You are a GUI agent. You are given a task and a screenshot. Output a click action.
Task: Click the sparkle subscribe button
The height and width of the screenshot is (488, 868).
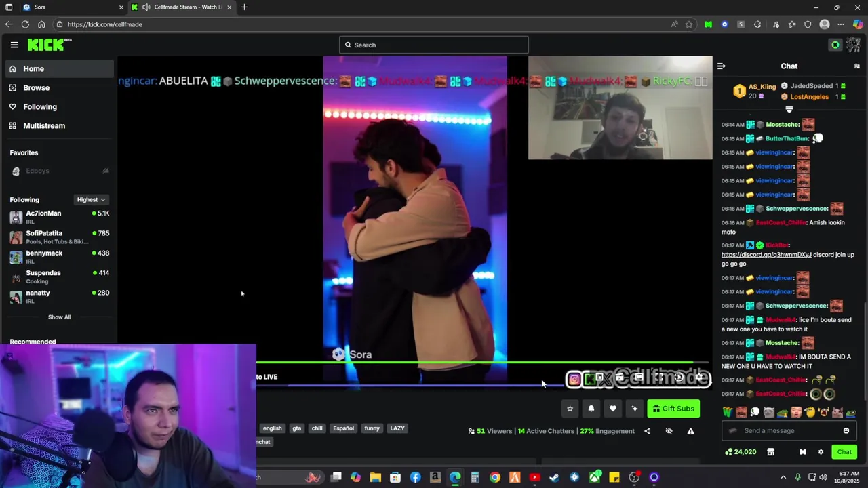click(635, 409)
